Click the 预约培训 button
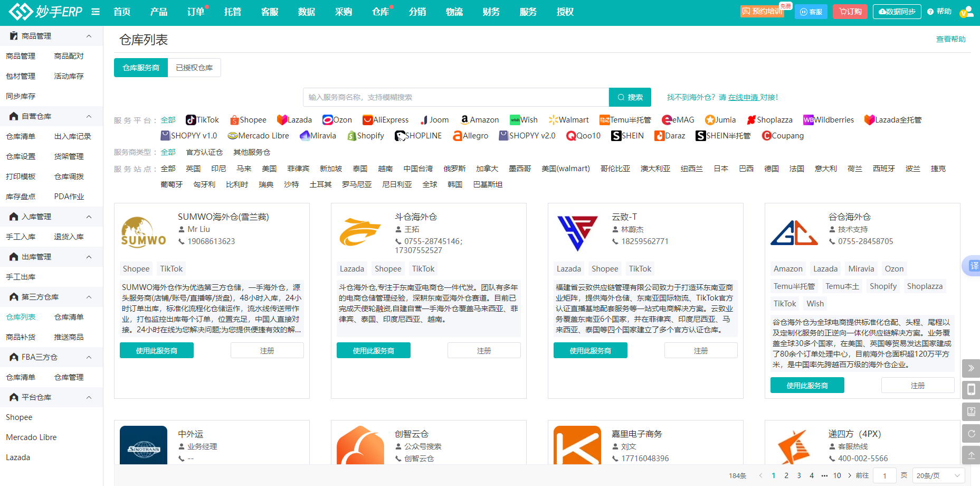The height and width of the screenshot is (486, 980). (x=762, y=11)
